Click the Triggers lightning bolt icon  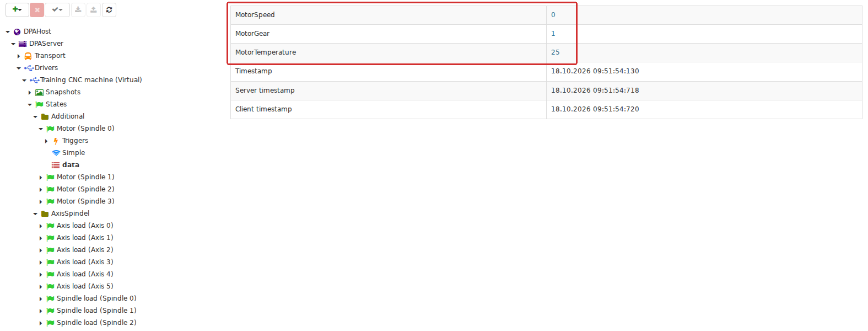coord(56,141)
